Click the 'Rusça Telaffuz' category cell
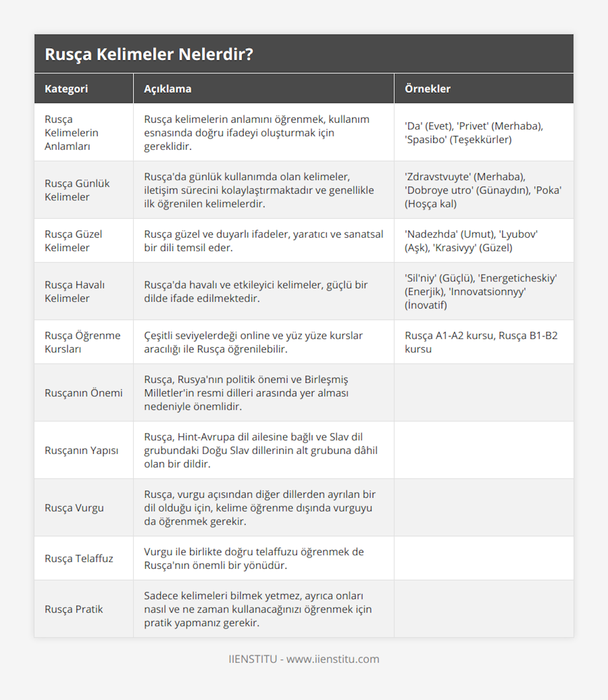Screen dimensions: 608x700 [79, 559]
